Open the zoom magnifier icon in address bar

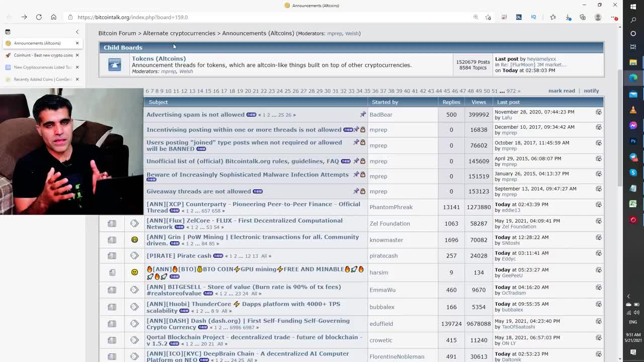coord(475,17)
